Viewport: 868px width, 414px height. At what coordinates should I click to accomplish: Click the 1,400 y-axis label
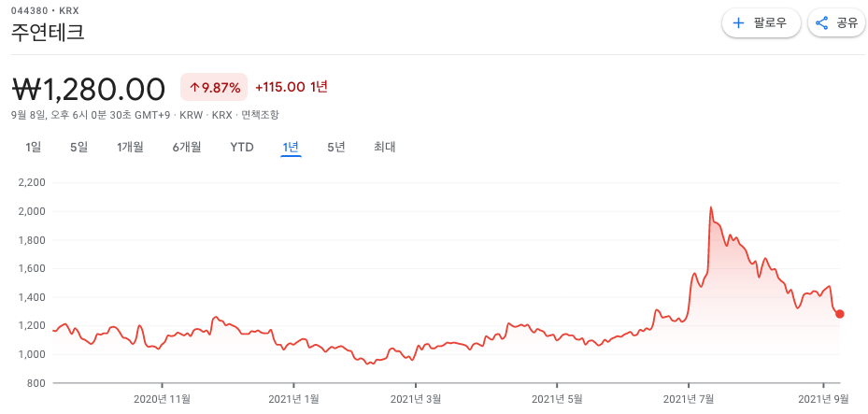(33, 297)
